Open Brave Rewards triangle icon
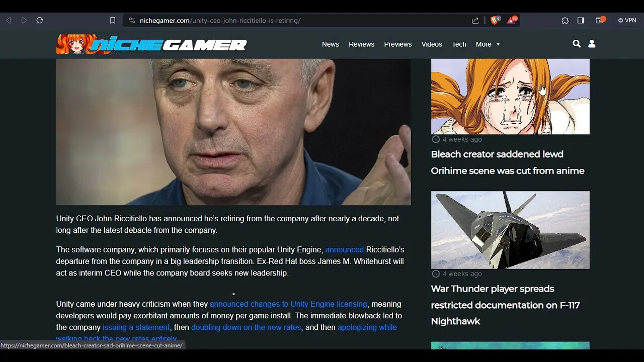Viewport: 644px width, 362px height. coord(512,21)
